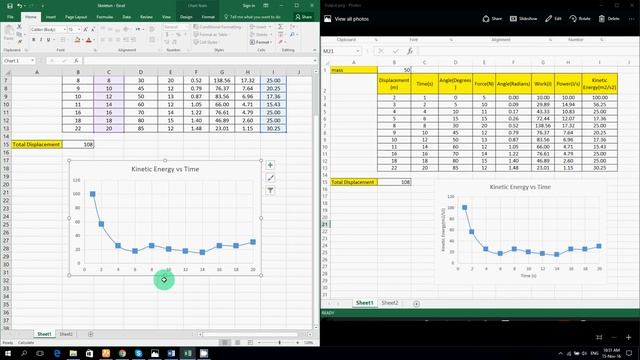Add a new sheet with plus button
This screenshot has height=360, width=640.
pyautogui.click(x=91, y=334)
